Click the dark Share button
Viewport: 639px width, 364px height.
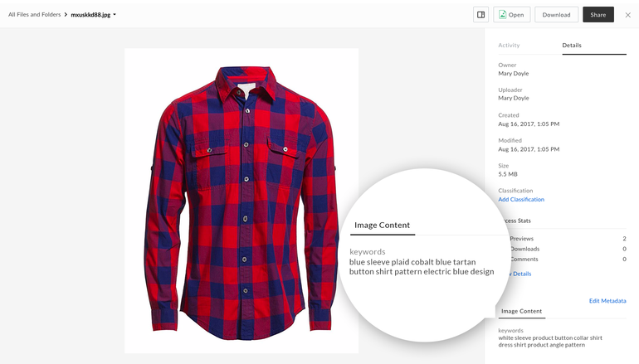(598, 15)
